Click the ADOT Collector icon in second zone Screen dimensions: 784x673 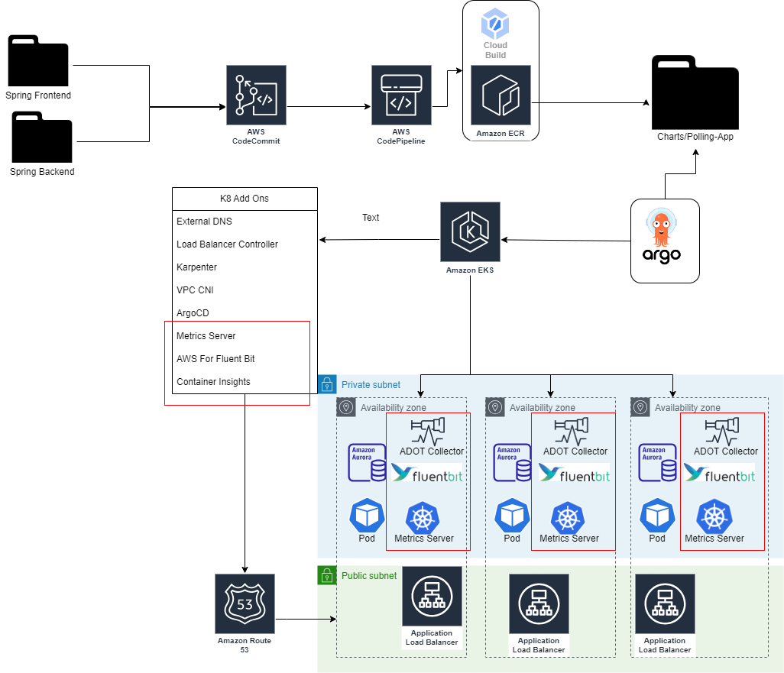pos(572,432)
